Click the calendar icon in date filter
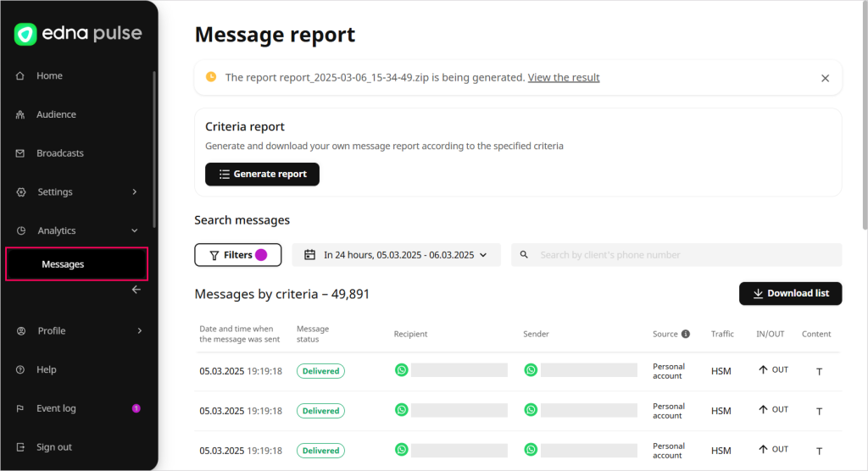 [309, 255]
